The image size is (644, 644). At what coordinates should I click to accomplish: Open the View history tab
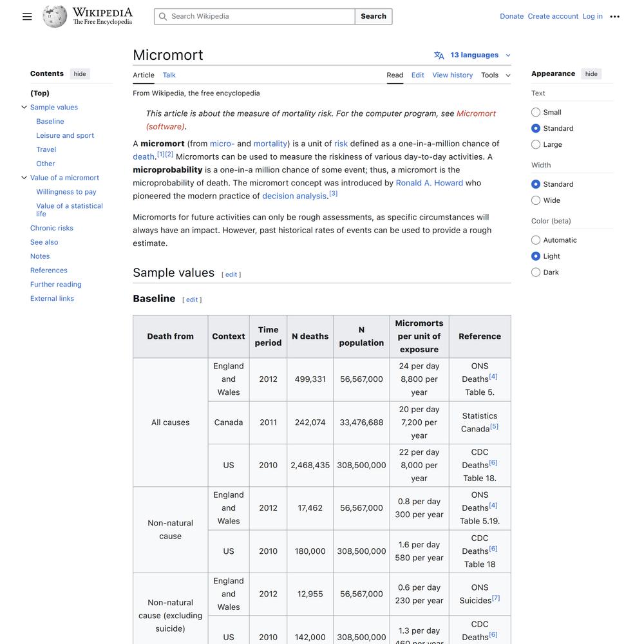[453, 75]
